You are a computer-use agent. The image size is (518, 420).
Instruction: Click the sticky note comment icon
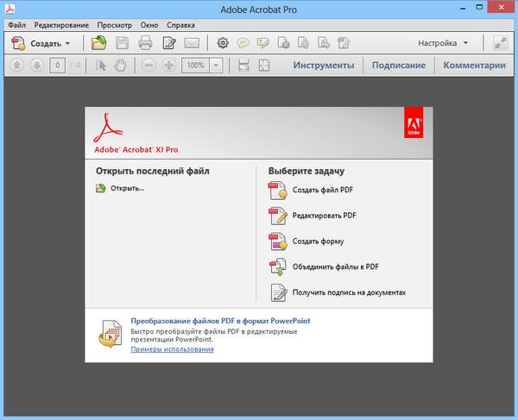click(243, 42)
